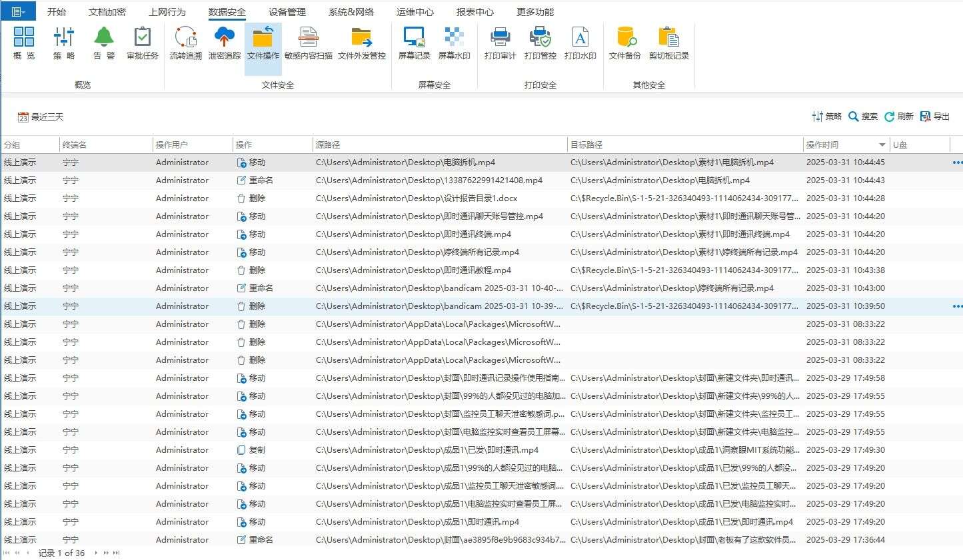Open the 文件备份 file backup panel
Viewport: 963px width, 560px height.
624,43
